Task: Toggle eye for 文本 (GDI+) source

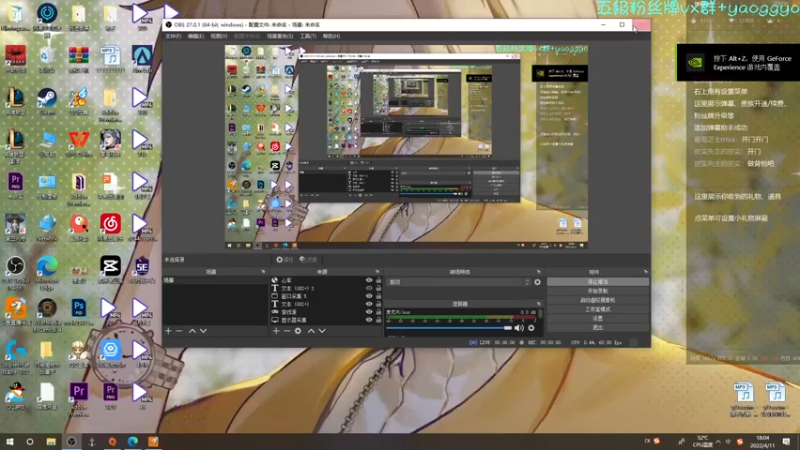Action: pyautogui.click(x=369, y=304)
